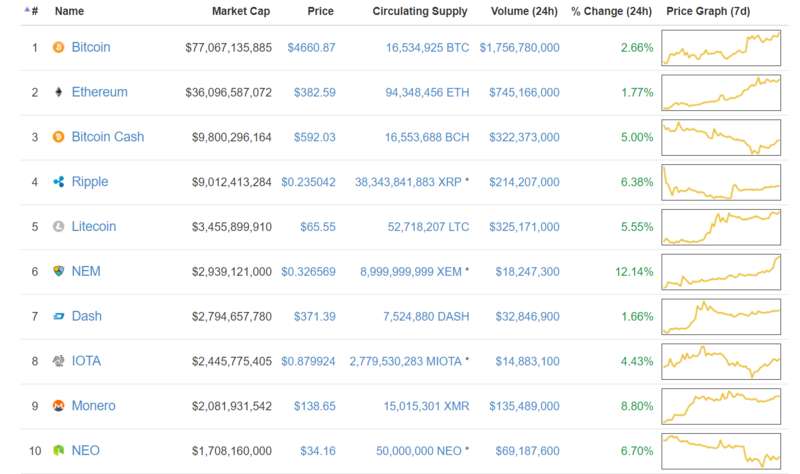Open the Ethereum name link
Image resolution: width=800 pixels, height=474 pixels.
pos(99,92)
